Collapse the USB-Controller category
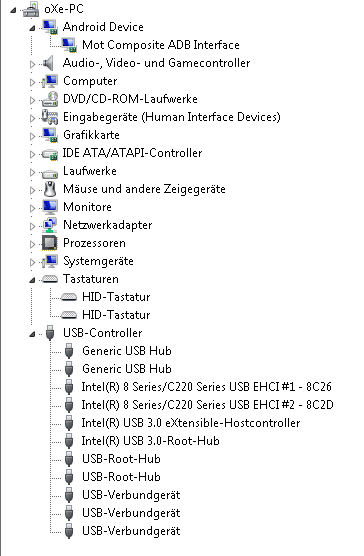The width and height of the screenshot is (364, 556). (32, 334)
